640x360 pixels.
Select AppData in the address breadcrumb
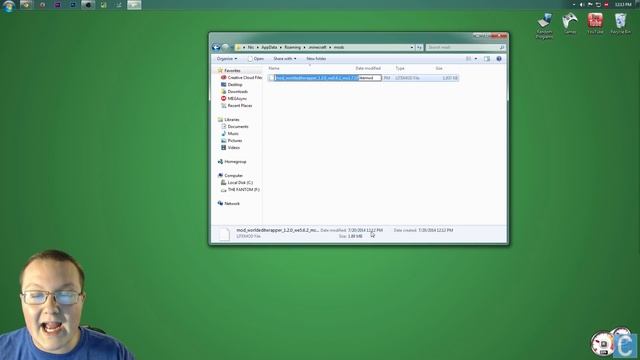click(x=269, y=47)
